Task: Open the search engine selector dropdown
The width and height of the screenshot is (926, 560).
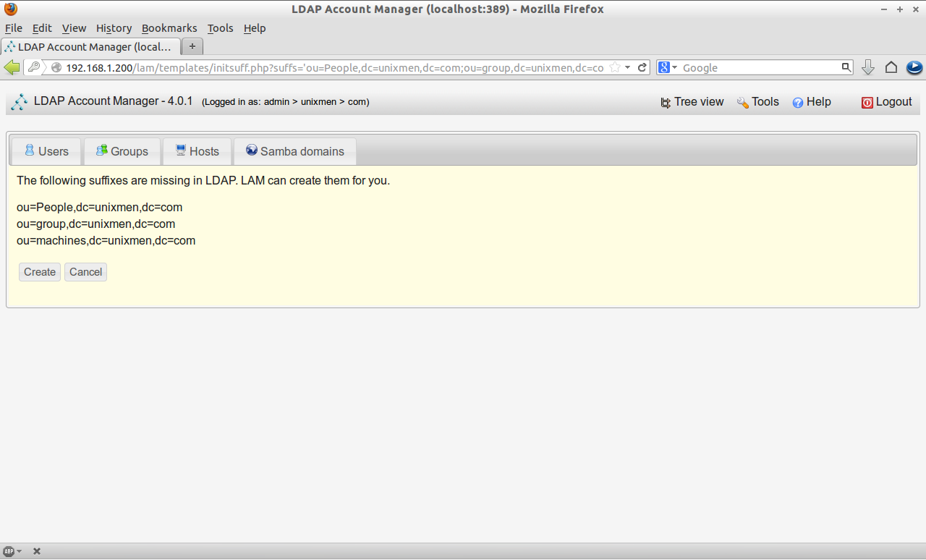Action: 668,67
